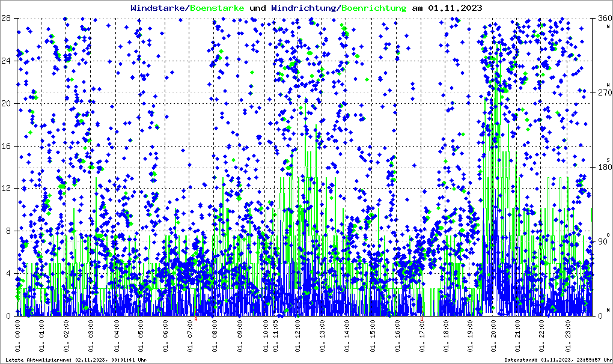
Task: Select the 21:00 time axis label
Action: point(517,336)
